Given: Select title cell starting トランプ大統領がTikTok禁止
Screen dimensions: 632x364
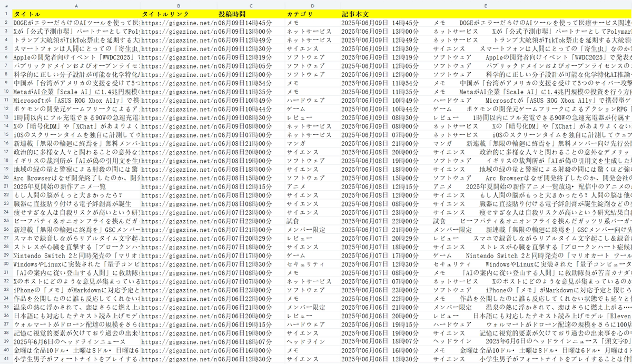Looking at the screenshot, I should pos(76,40).
